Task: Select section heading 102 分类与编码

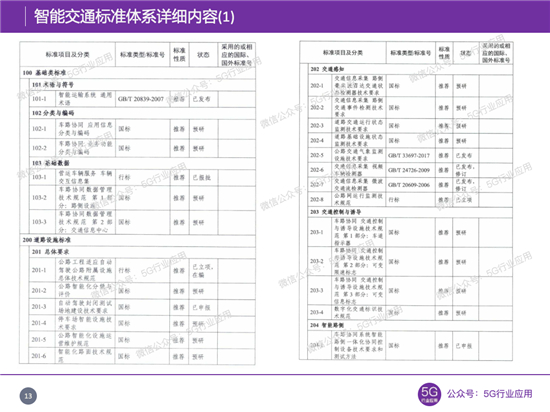Action: (53, 113)
